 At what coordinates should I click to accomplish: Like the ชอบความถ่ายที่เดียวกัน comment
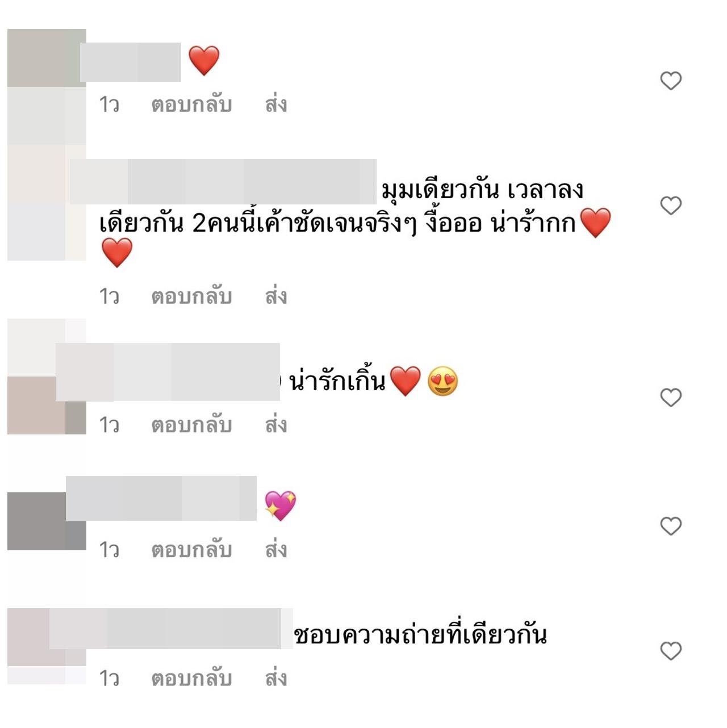(671, 650)
